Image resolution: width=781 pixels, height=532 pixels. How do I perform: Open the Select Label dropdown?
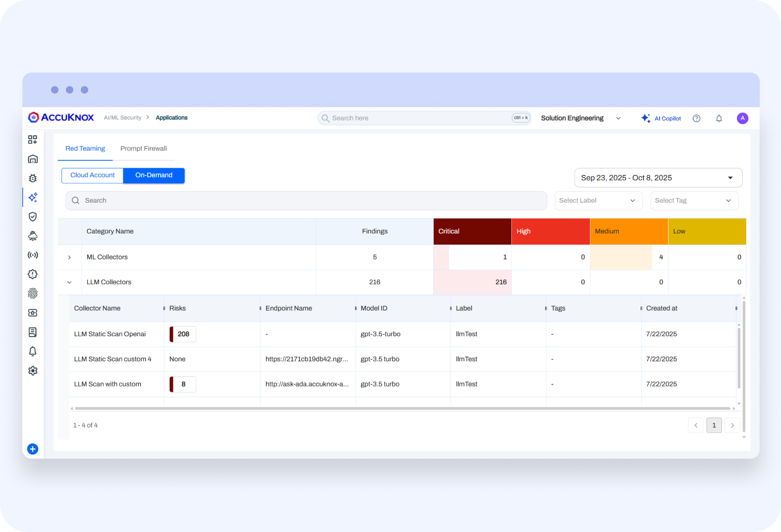[x=598, y=200]
